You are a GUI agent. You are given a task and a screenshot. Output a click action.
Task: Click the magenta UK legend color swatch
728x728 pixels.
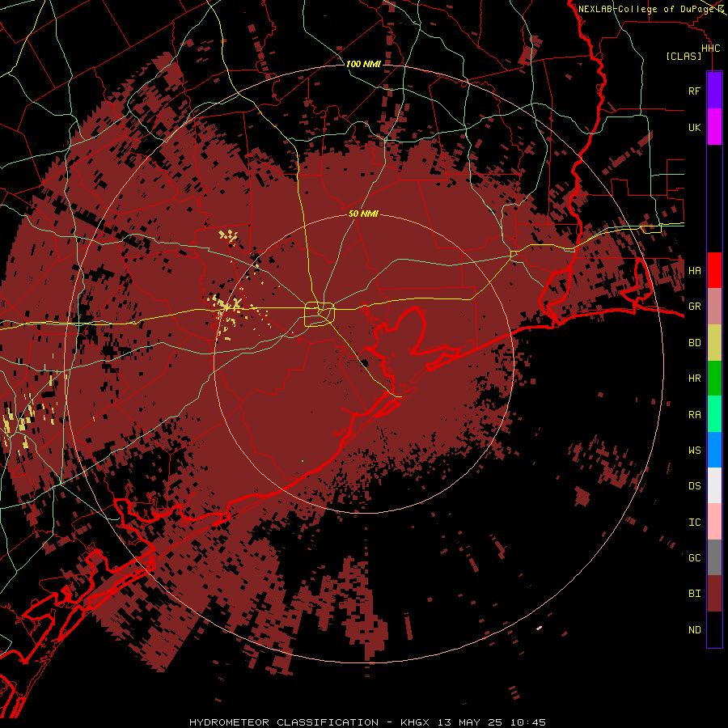tap(714, 127)
